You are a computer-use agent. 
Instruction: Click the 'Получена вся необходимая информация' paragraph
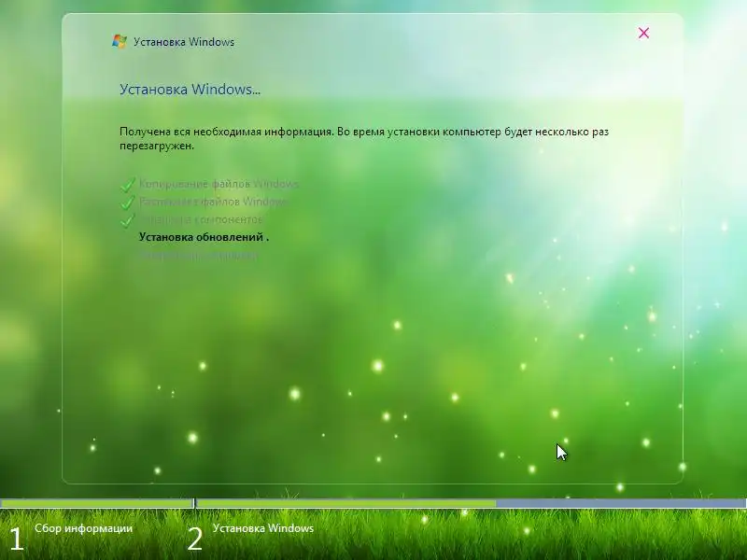click(x=364, y=138)
